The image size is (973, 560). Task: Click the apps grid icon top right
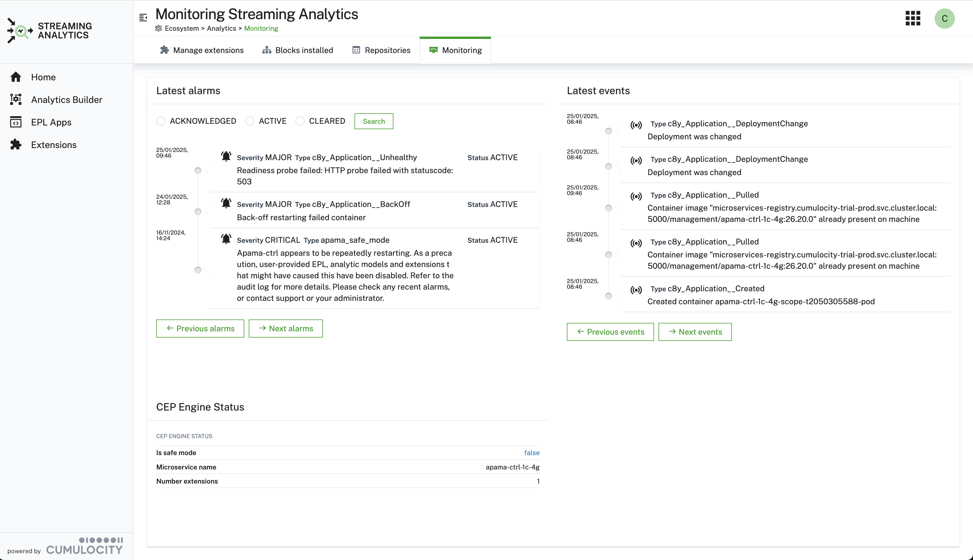[913, 18]
